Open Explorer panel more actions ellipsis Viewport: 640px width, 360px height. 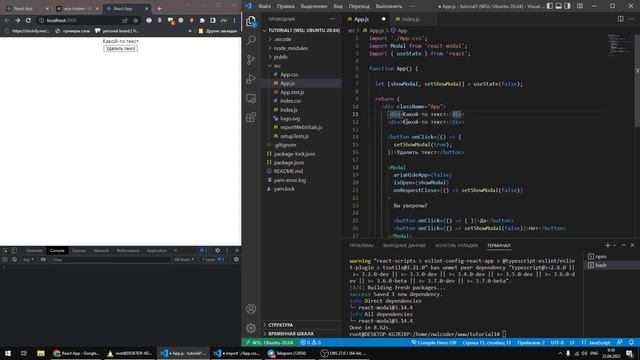(x=332, y=19)
